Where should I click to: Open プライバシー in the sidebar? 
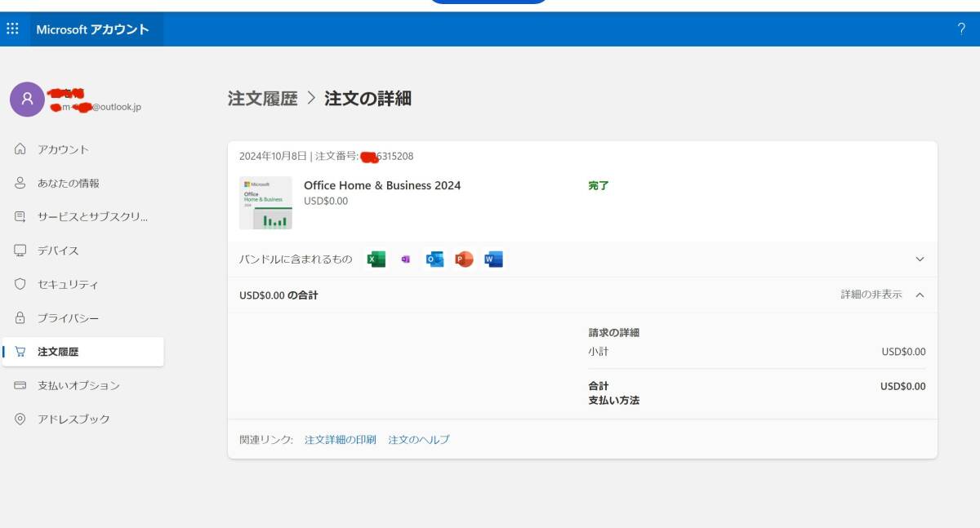pos(68,317)
